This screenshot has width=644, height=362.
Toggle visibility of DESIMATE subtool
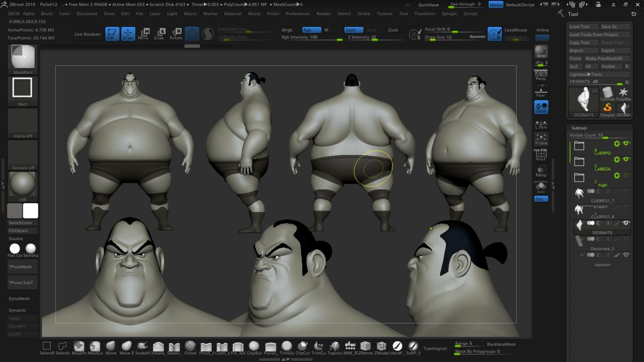(x=626, y=223)
